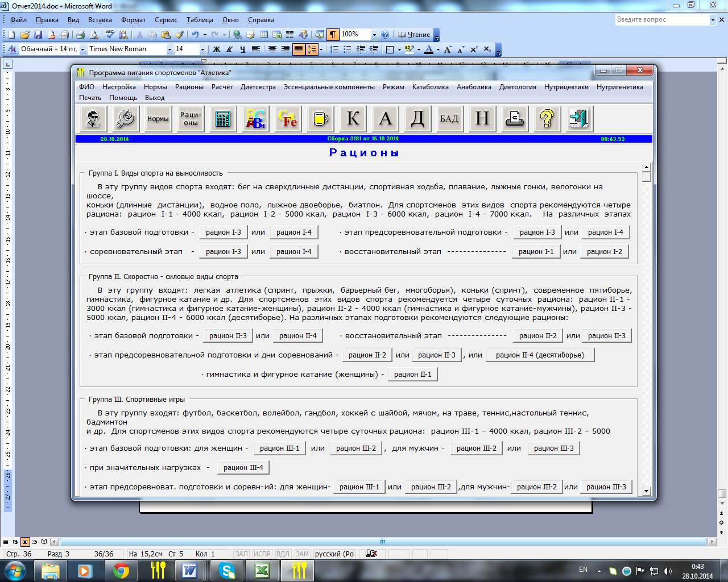
Task: Open Anabolics with the А icon
Action: (385, 119)
